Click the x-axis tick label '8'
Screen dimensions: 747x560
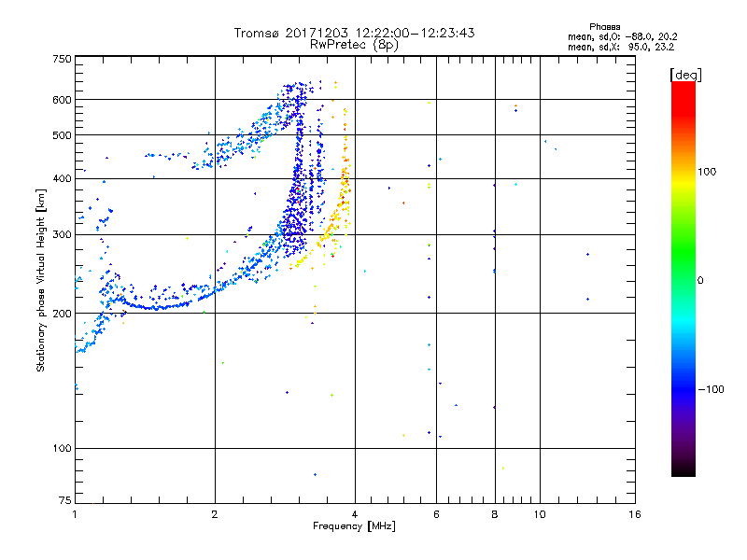(495, 514)
